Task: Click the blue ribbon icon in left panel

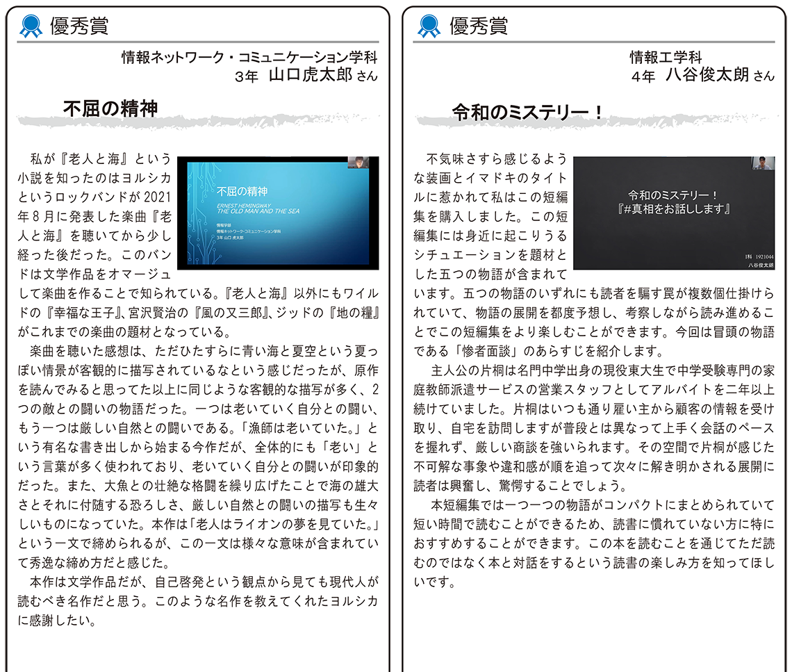Action: (x=31, y=26)
